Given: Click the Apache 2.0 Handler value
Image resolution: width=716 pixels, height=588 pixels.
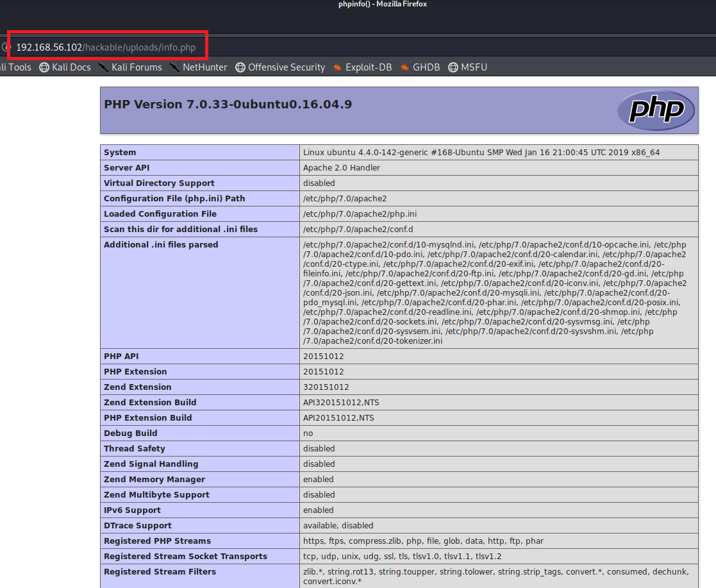Looking at the screenshot, I should pyautogui.click(x=341, y=168).
